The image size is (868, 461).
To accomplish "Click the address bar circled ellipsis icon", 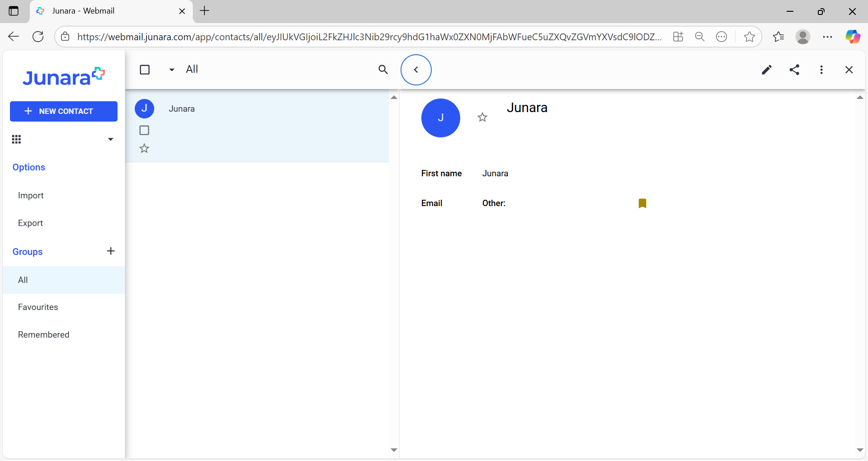I will pyautogui.click(x=722, y=37).
